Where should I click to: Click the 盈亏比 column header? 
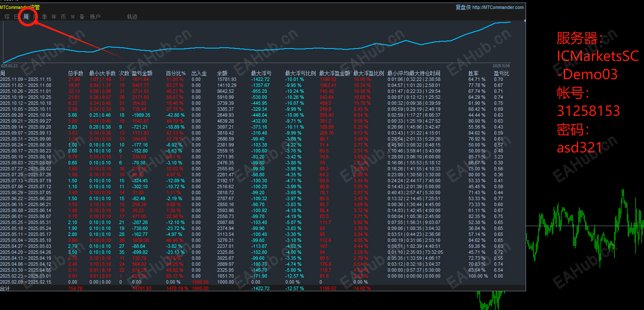tap(501, 73)
